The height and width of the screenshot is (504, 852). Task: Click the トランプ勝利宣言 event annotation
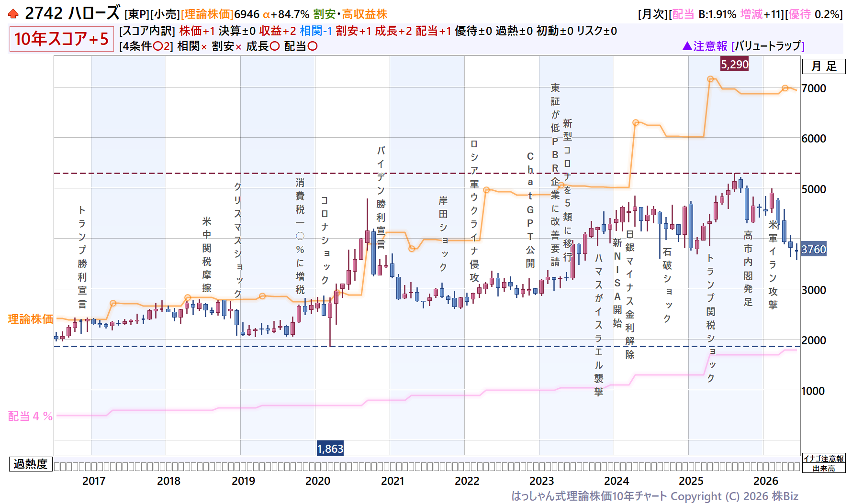(82, 257)
